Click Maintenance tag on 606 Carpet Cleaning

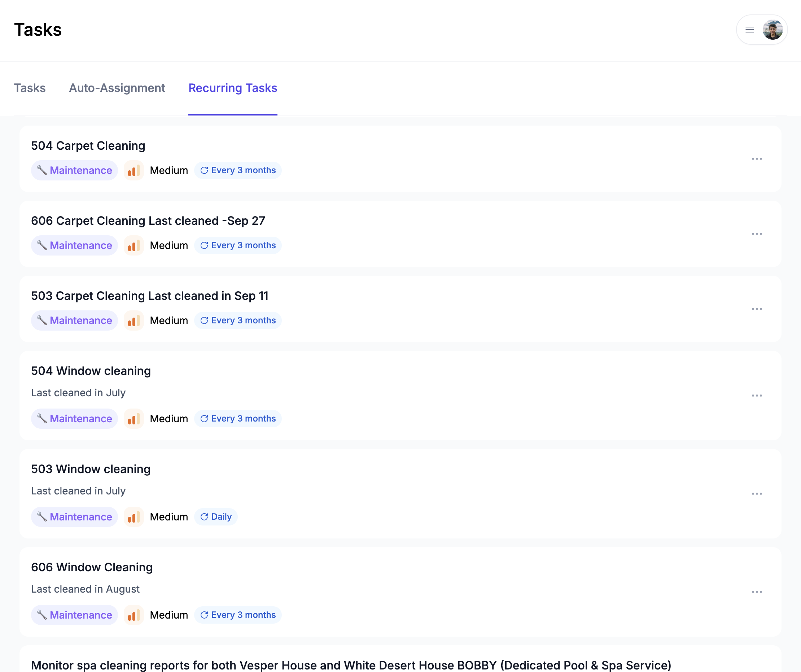pos(74,245)
